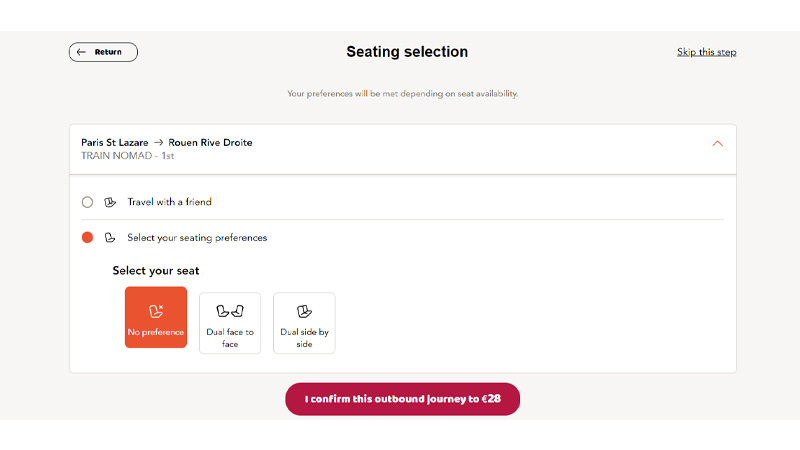Screen dimensions: 800x450
Task: Select the seating preferences radio button
Action: tap(87, 238)
